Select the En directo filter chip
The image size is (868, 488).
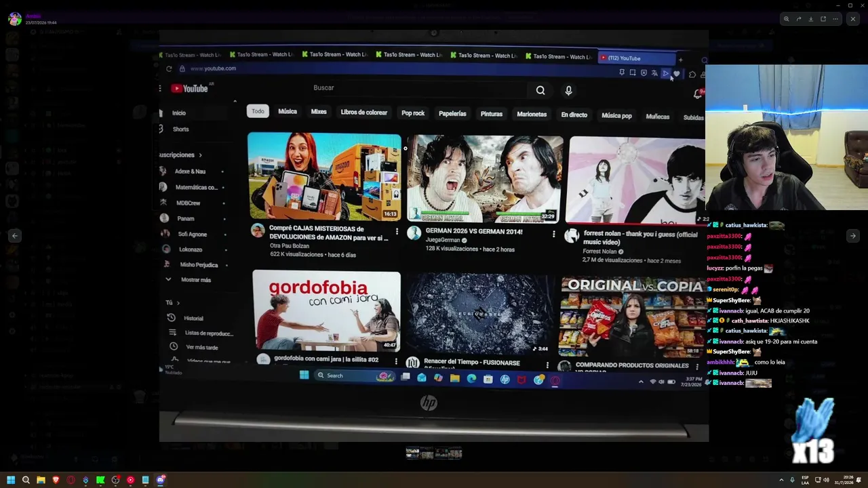(x=574, y=115)
